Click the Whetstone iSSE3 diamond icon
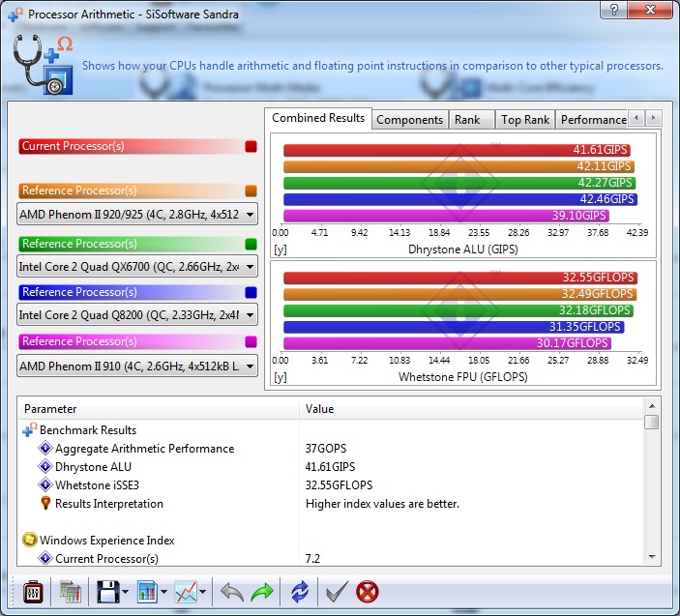Screen dimensions: 680x616 45,484
